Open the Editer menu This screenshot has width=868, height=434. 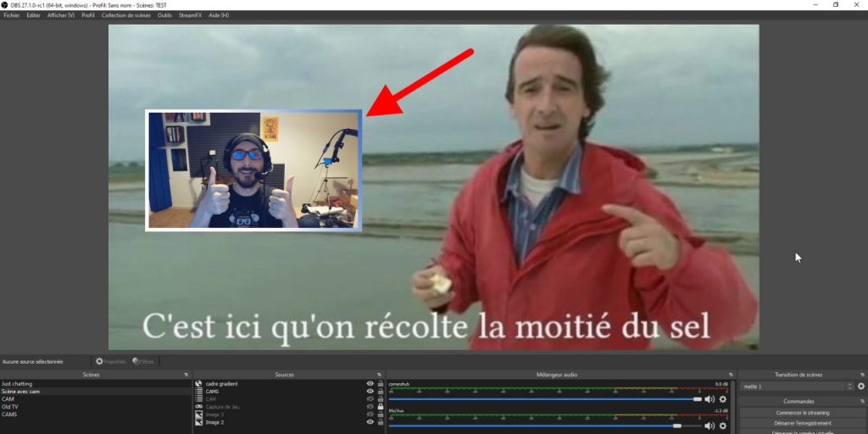click(33, 15)
